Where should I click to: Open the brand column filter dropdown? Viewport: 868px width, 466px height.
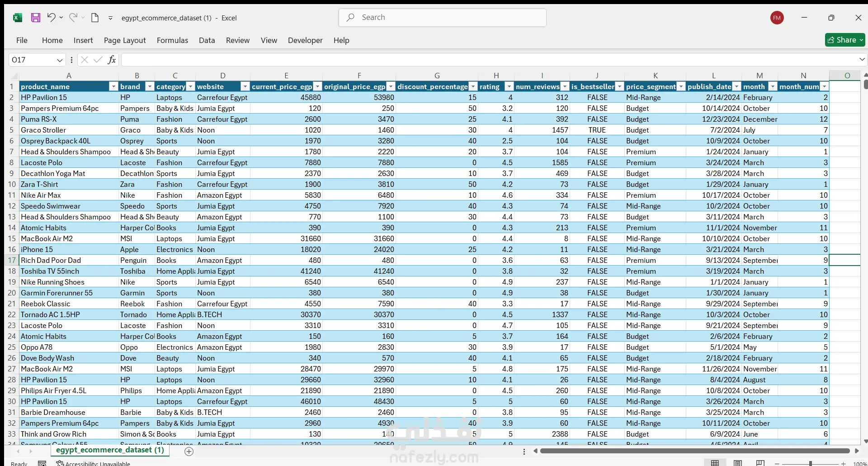point(150,86)
